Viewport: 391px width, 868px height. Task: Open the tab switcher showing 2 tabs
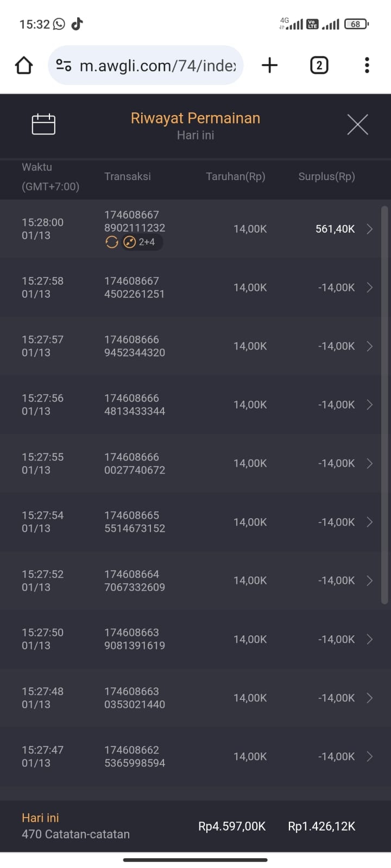coord(319,66)
